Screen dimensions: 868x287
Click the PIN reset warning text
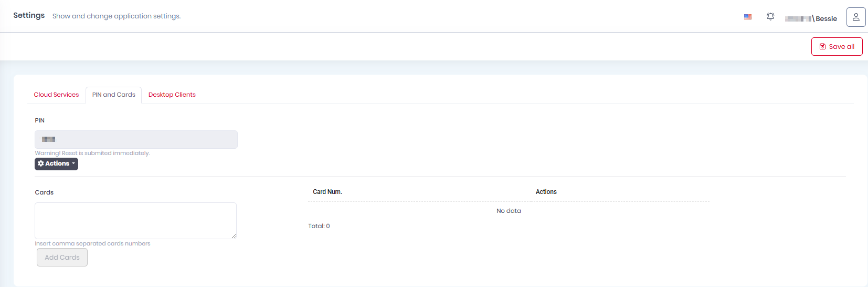(92, 153)
